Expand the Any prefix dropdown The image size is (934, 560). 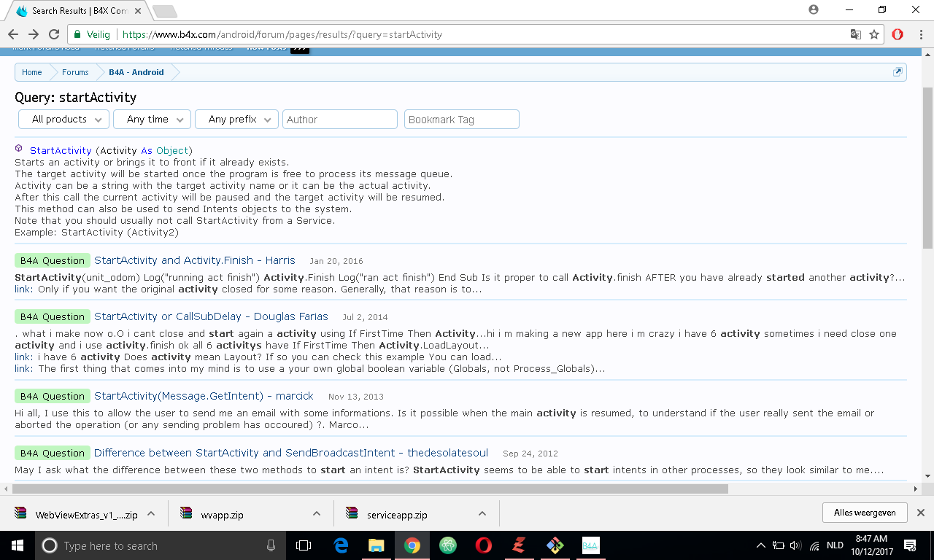click(x=236, y=120)
